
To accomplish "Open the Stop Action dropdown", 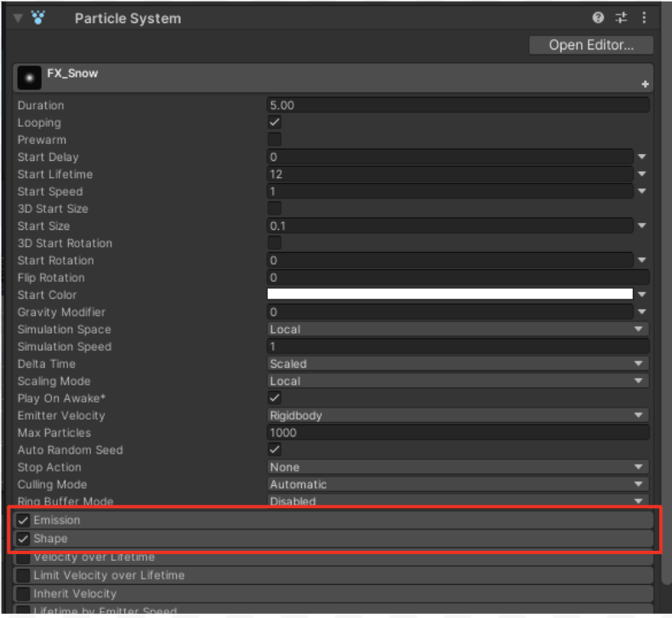I will (x=457, y=467).
